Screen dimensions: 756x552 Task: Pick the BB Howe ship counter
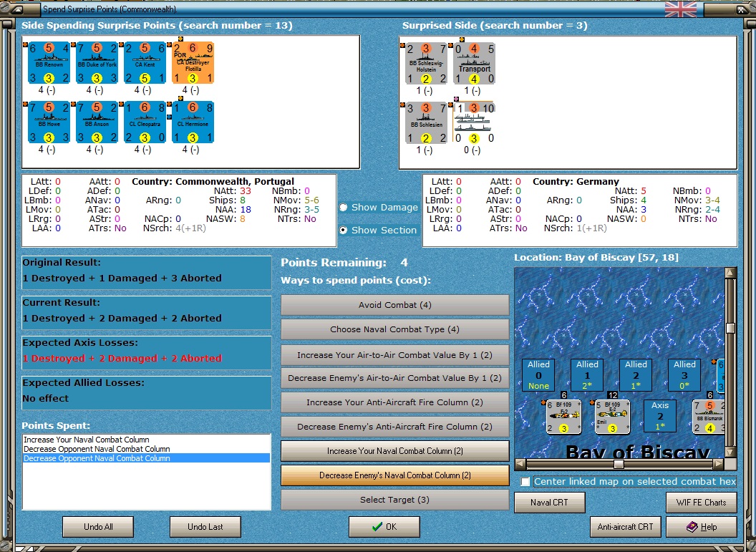pyautogui.click(x=49, y=122)
